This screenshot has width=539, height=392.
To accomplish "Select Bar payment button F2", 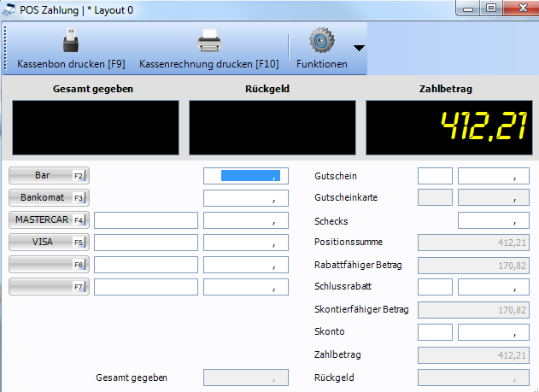I will pos(49,176).
